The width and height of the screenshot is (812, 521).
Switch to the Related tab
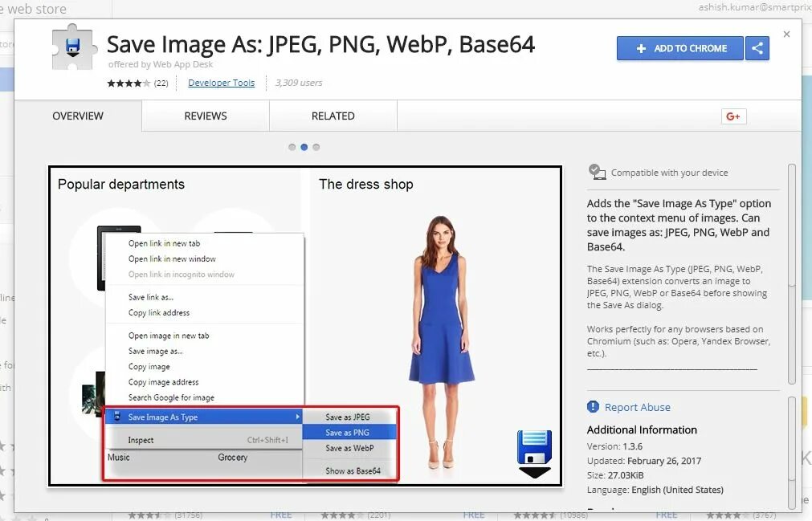tap(333, 116)
